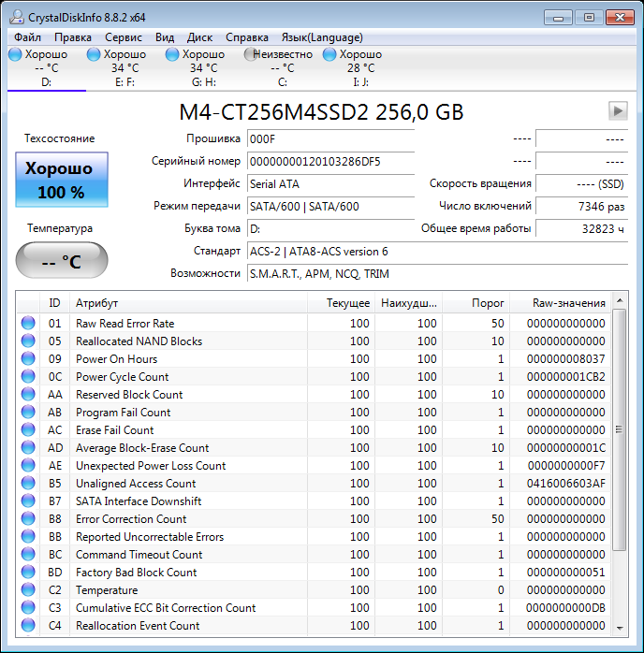Click the Serial ATA interface field
644x653 pixels.
pos(330,183)
